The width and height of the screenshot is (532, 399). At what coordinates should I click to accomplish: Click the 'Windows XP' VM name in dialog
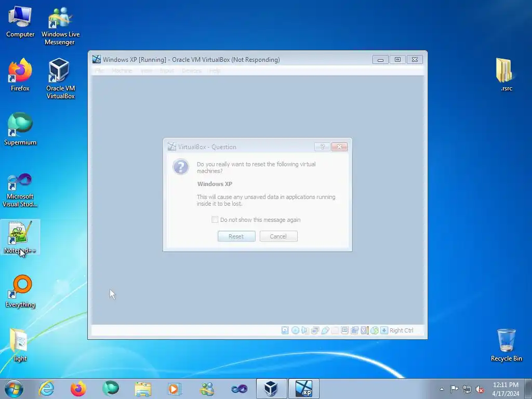(215, 184)
